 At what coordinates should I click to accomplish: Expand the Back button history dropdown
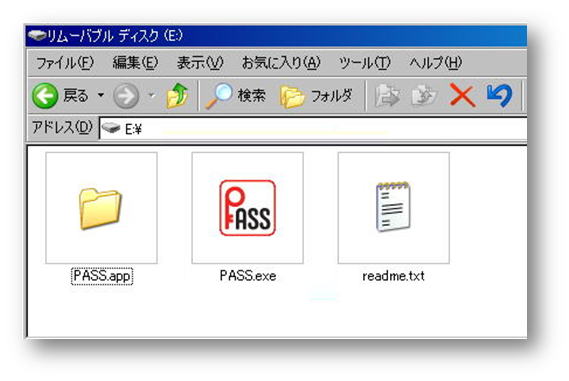click(101, 95)
